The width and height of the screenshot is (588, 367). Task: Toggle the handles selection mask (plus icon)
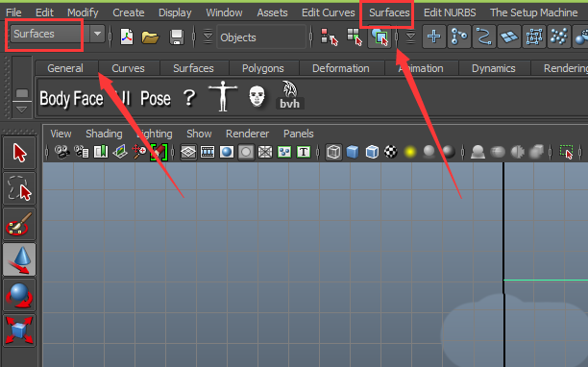[434, 37]
